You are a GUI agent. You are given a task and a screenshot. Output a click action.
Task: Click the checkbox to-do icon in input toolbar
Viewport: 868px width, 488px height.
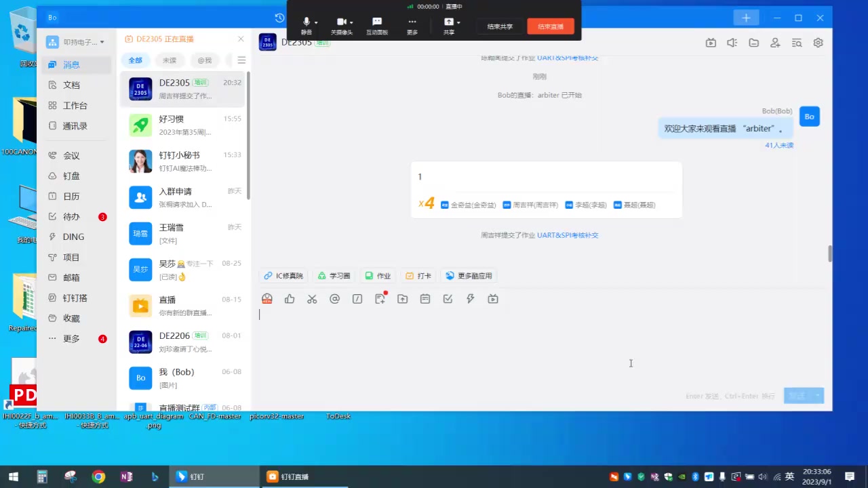tap(448, 299)
